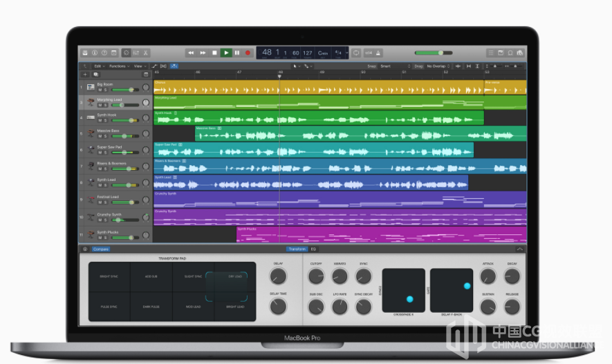Rewind the playhead
The image size is (612, 364).
tap(191, 53)
